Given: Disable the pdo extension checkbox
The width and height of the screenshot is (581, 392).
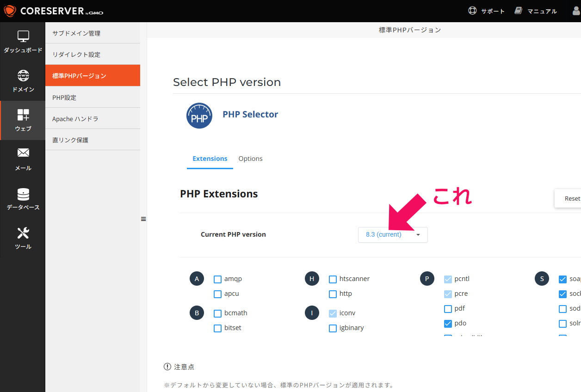Looking at the screenshot, I should [x=448, y=324].
